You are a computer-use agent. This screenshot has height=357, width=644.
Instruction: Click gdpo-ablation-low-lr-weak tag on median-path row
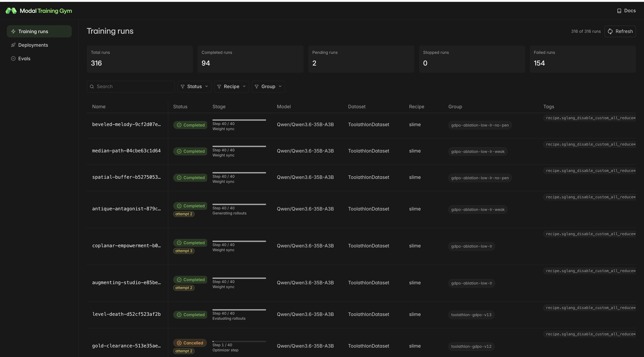pos(478,152)
